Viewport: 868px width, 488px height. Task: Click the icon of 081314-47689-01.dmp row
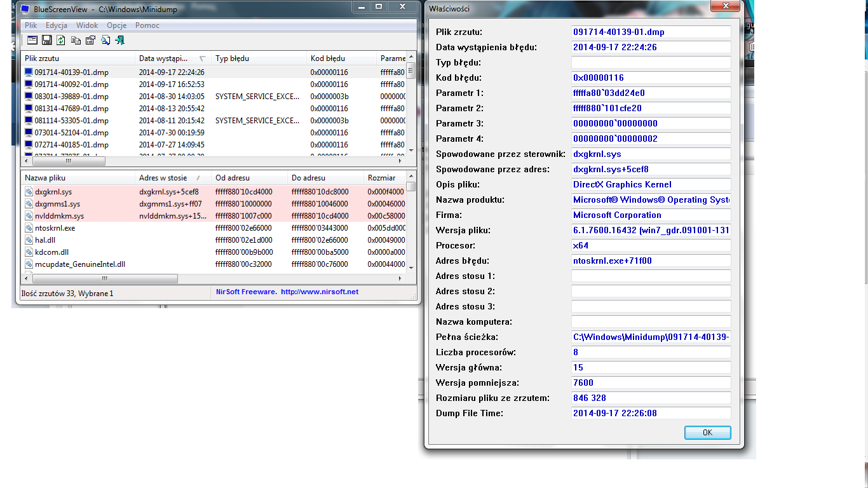click(29, 108)
